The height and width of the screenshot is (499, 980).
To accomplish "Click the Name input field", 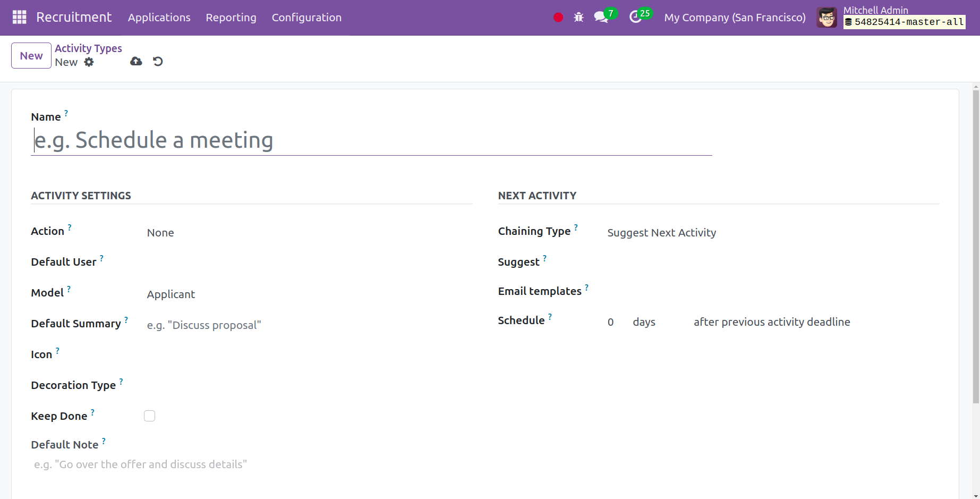I will point(371,140).
